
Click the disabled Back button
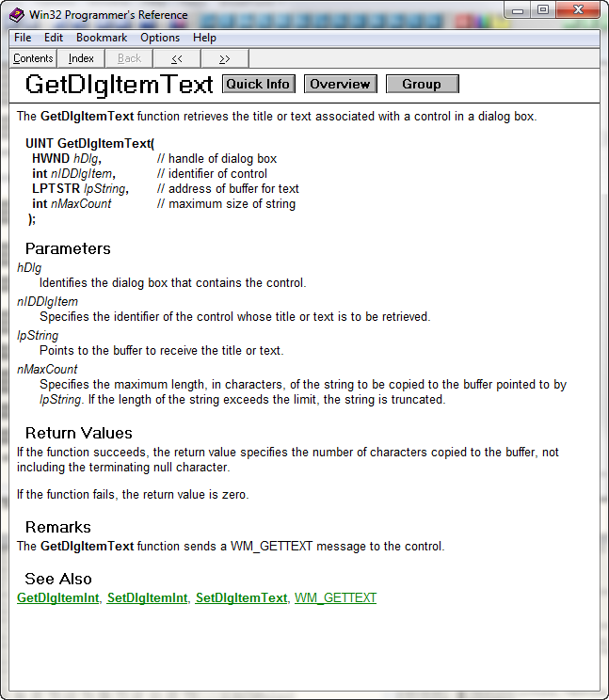[129, 58]
